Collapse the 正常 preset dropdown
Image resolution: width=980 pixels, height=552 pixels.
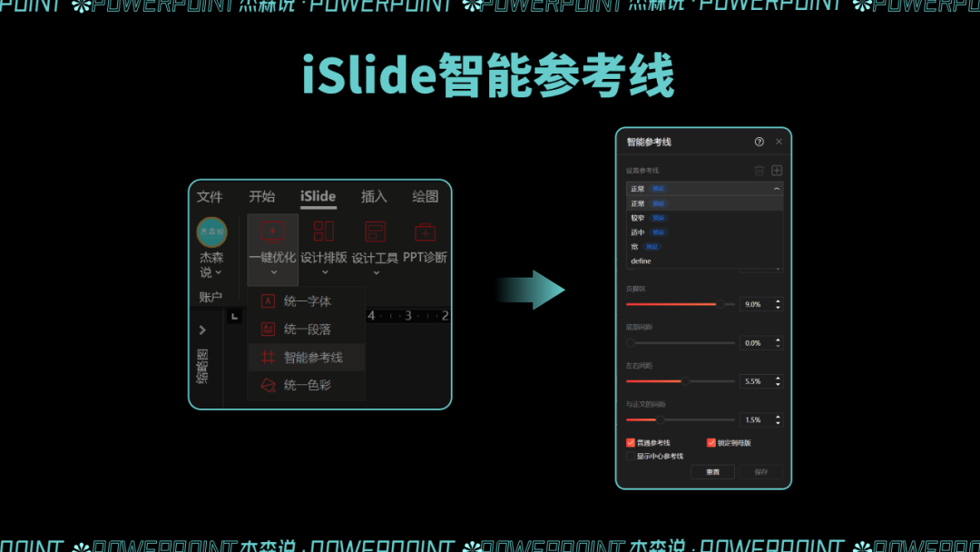[x=777, y=189]
